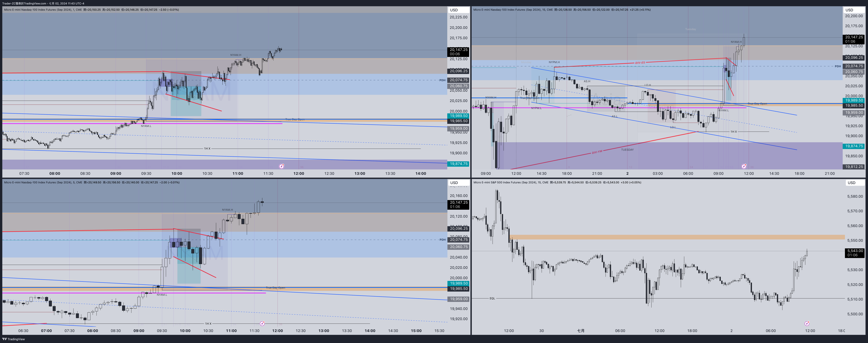Viewport: 868px width, 343px height.
Task: Click the TradingView logo at the bottom left
Action: [13, 339]
